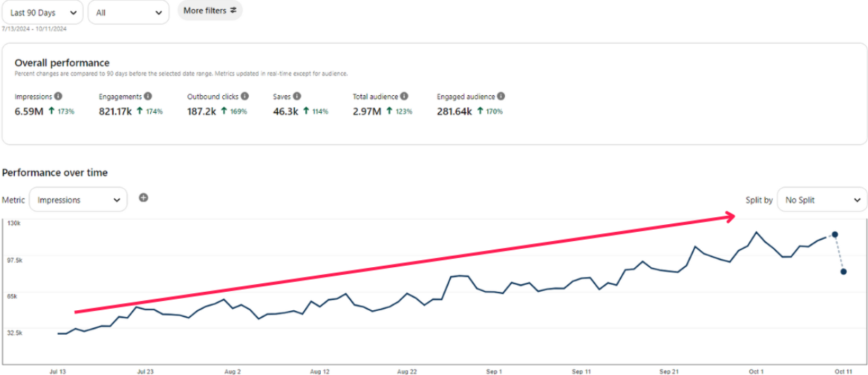The width and height of the screenshot is (868, 375).
Task: Click the 32.5k y-axis label
Action: [15, 332]
